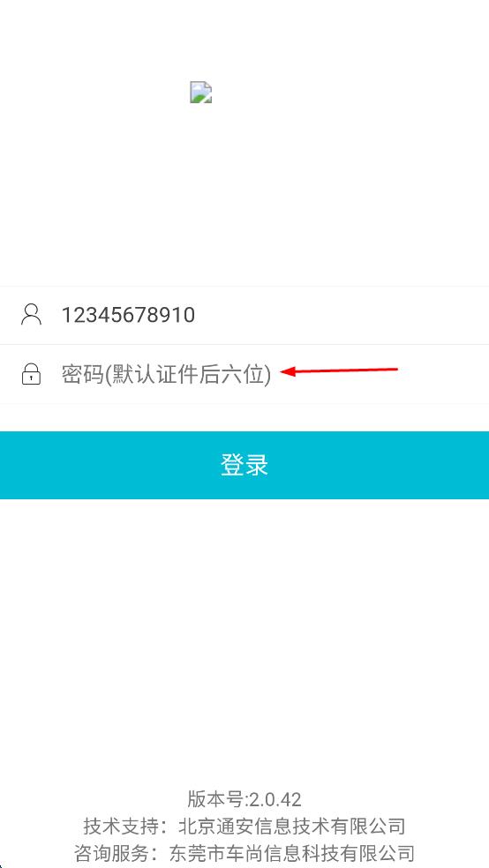Click the red arrow annotation
This screenshot has height=868, width=489.
[x=339, y=370]
